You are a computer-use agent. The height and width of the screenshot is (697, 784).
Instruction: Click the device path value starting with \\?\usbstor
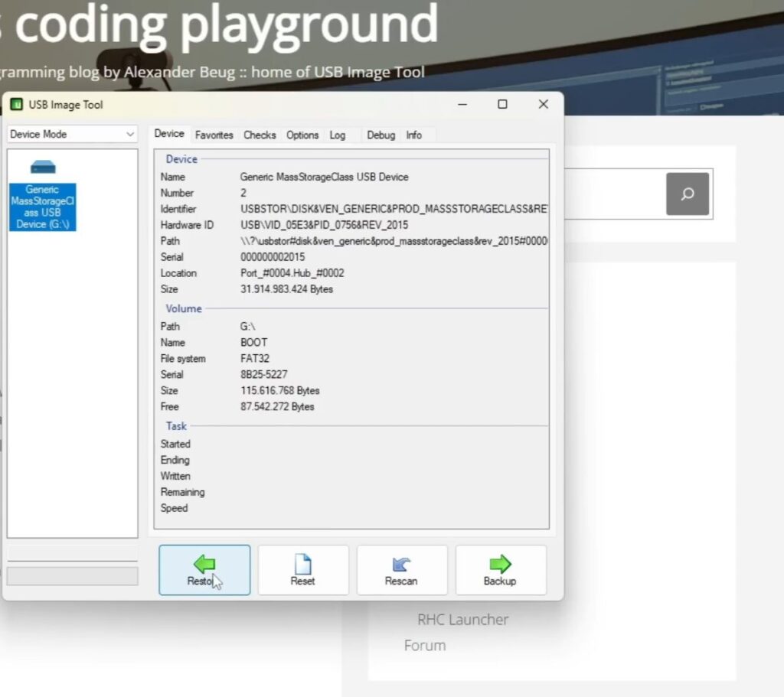[394, 241]
